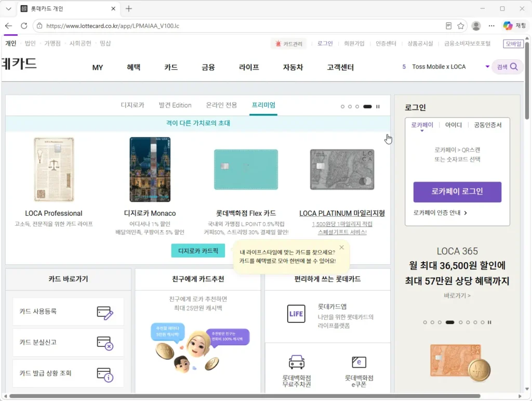Switch to the 디지로카 tab
The height and width of the screenshot is (401, 532).
132,105
